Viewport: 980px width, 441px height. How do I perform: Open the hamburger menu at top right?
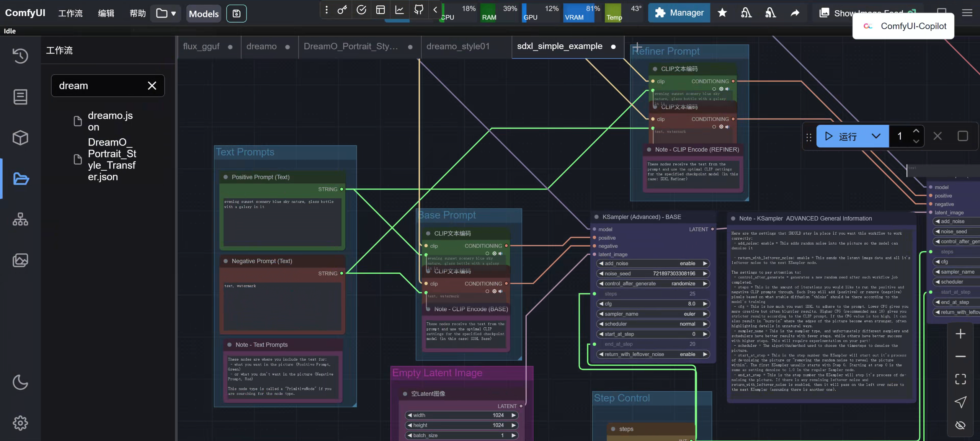click(967, 13)
